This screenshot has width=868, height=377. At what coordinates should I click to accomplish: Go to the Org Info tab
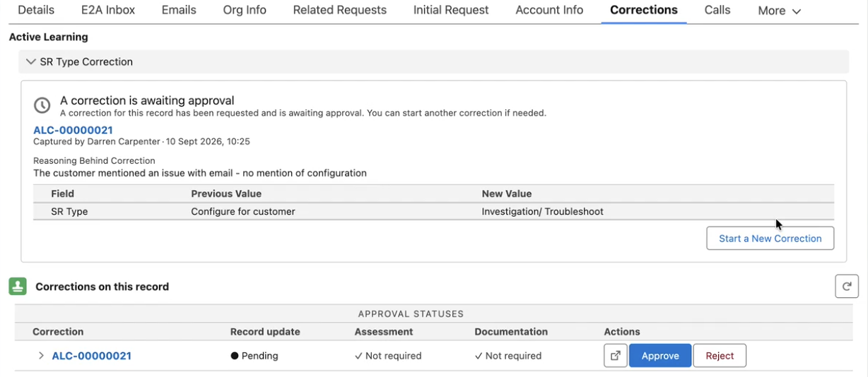pos(245,10)
